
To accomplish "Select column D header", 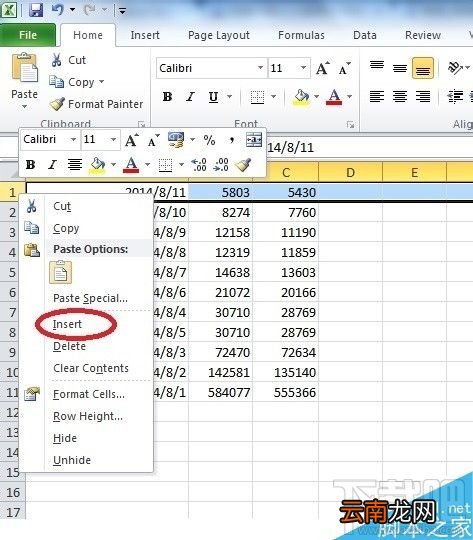I will pyautogui.click(x=350, y=172).
